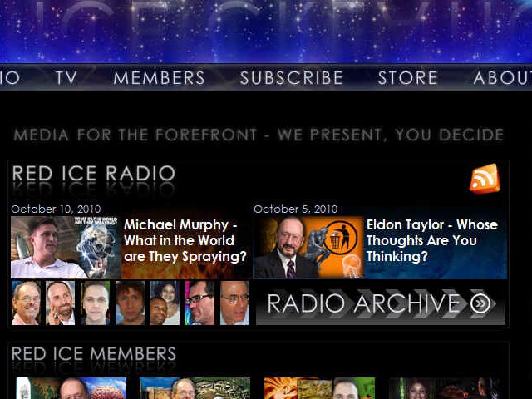Select the third small guest portrait thumbnail

click(x=96, y=303)
